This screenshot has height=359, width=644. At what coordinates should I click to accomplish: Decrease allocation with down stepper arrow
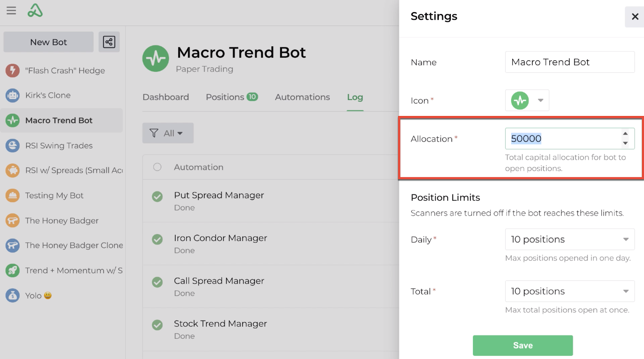coord(625,143)
